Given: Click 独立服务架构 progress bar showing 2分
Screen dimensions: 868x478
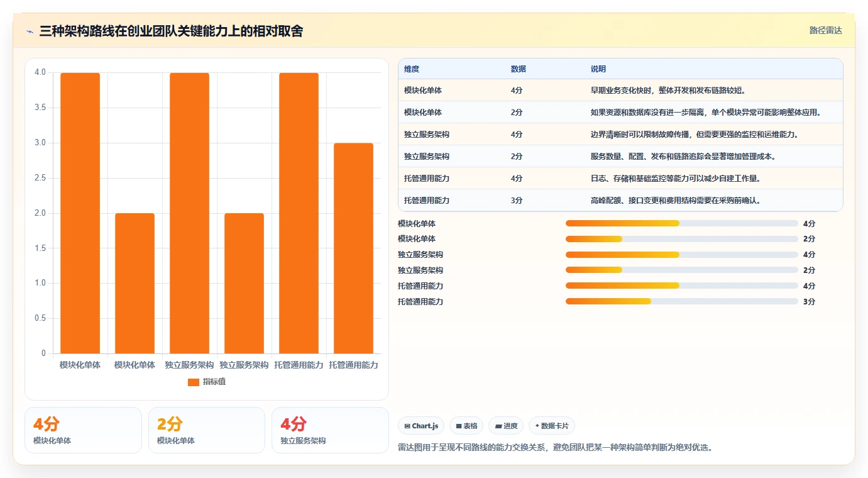Looking at the screenshot, I should (x=682, y=270).
